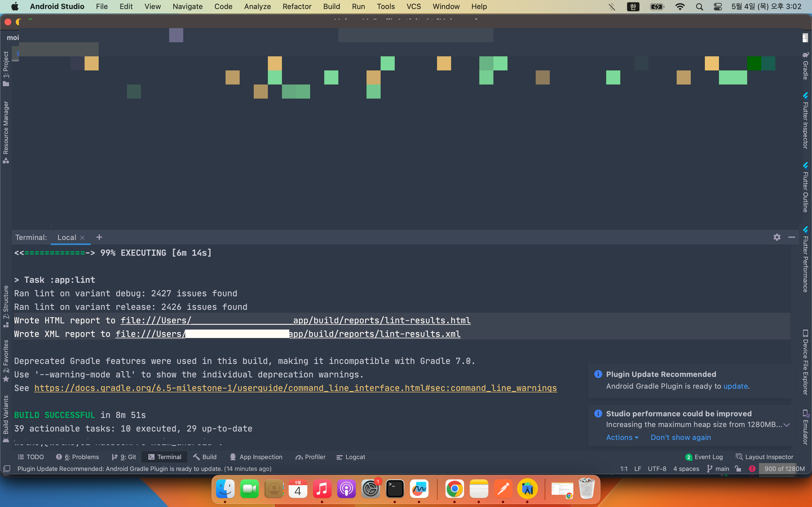The image size is (812, 507).
Task: Click the memory indicator 900 of 1280M
Action: point(784,468)
